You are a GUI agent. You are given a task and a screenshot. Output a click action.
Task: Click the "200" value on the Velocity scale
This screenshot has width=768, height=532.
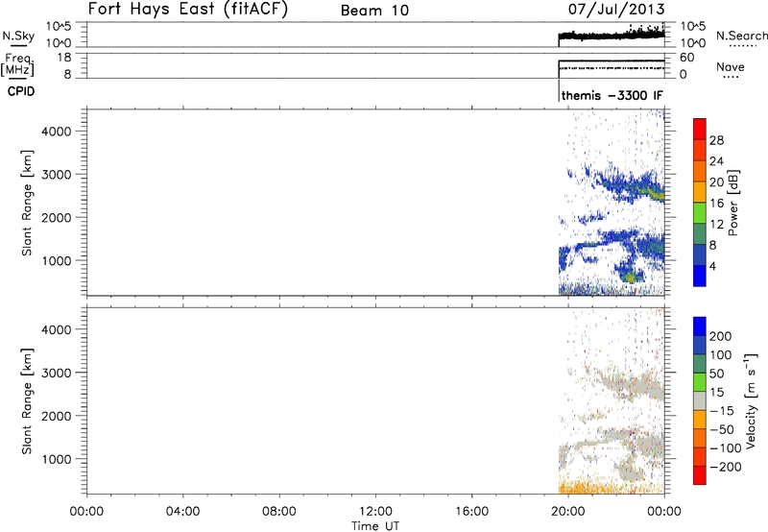(721, 336)
